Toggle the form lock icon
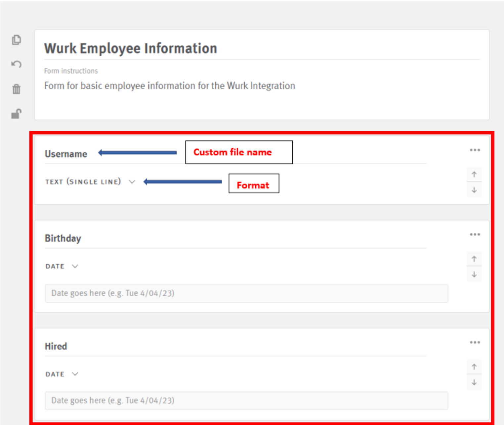504x425 pixels. click(x=16, y=114)
